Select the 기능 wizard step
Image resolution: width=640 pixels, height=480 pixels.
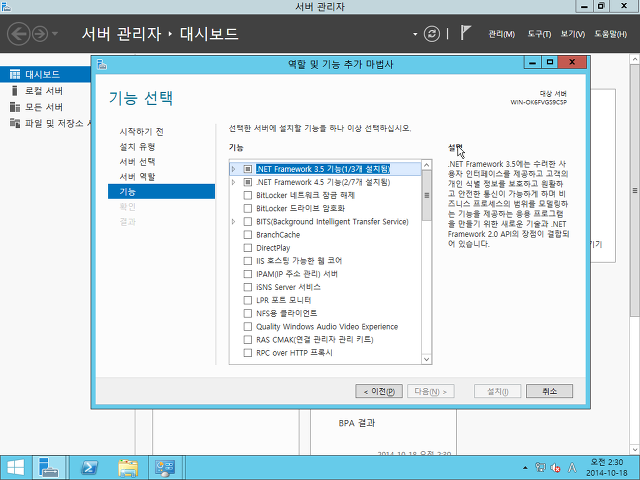(x=161, y=191)
